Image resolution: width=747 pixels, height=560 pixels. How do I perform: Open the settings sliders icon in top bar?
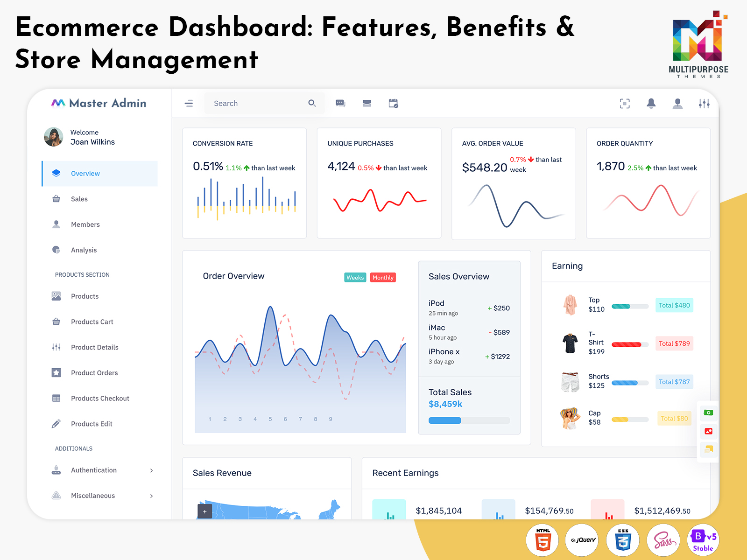704,104
